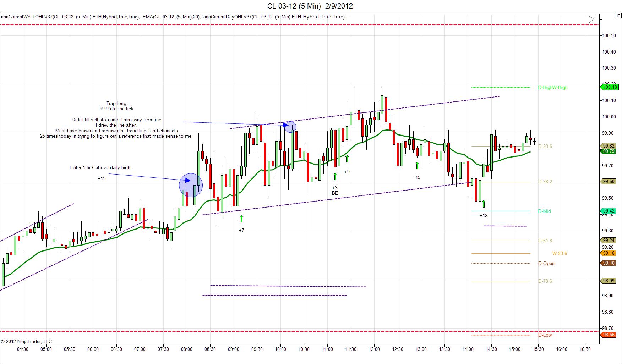The image size is (622, 364).
Task: Click the scroll-to-latest-bar arrow icon
Action: pos(592,20)
